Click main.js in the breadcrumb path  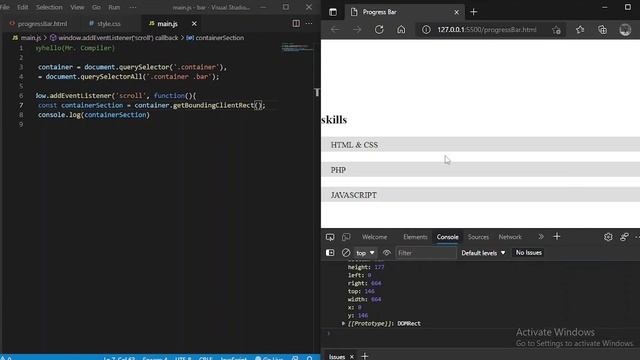(x=30, y=38)
